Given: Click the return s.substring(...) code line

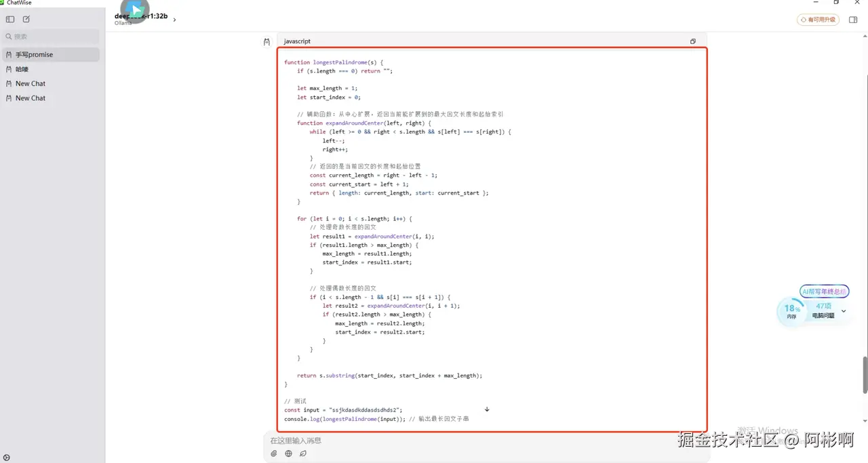Looking at the screenshot, I should [x=389, y=376].
